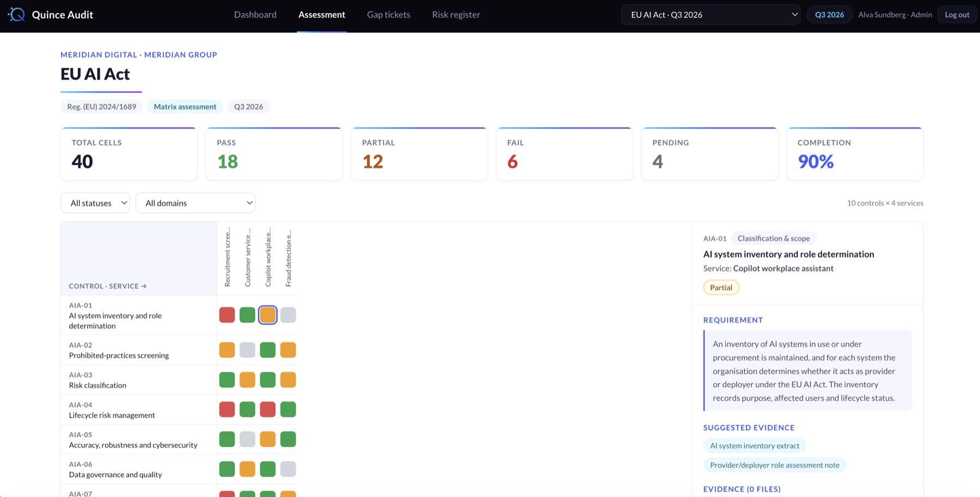
Task: Select AIA-04 green cell for Fraud detection
Action: tap(288, 409)
